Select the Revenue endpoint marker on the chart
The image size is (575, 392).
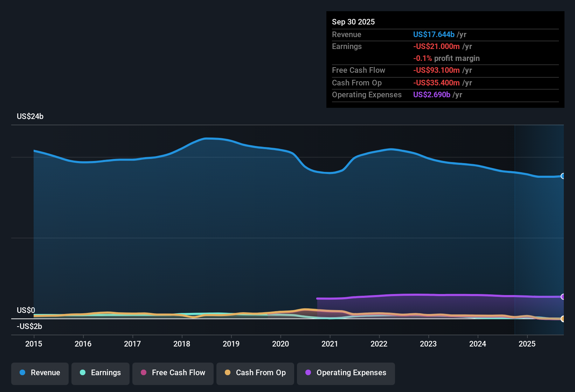click(x=563, y=175)
